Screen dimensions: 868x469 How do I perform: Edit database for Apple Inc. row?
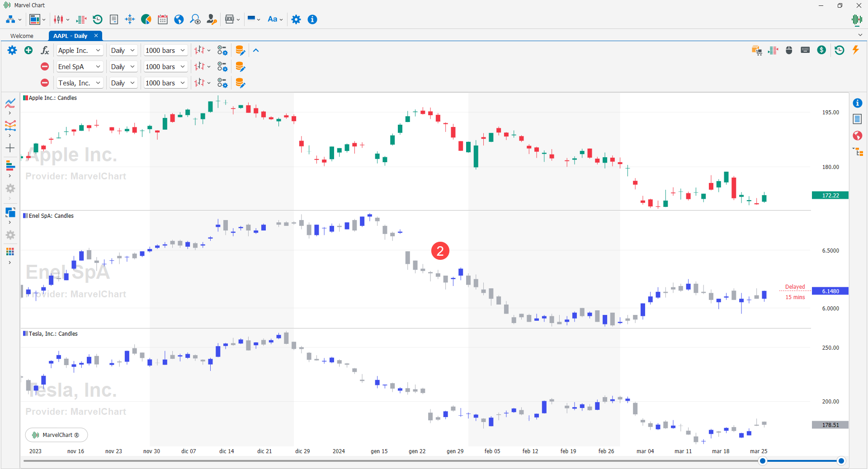coord(241,50)
